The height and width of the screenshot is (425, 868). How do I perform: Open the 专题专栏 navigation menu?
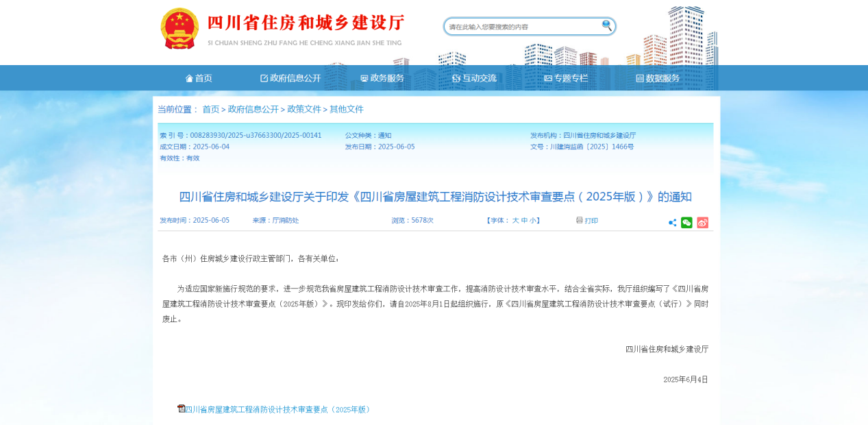click(566, 78)
